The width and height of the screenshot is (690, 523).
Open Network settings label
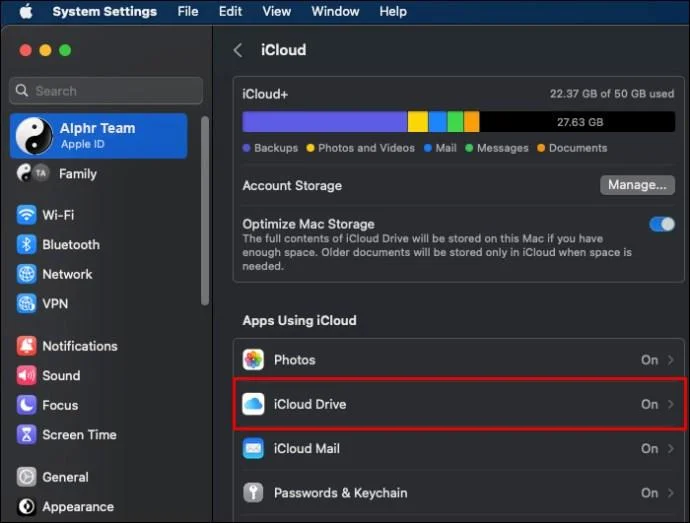pyautogui.click(x=67, y=274)
